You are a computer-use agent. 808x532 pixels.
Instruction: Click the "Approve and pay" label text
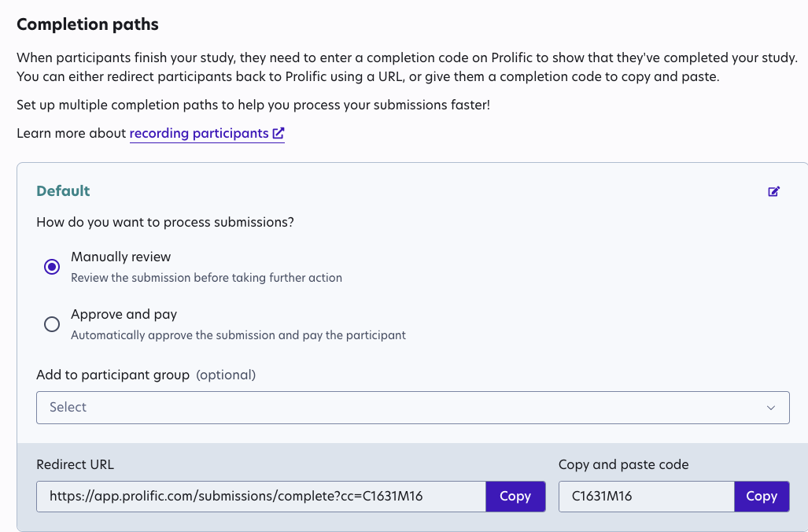[x=124, y=314]
